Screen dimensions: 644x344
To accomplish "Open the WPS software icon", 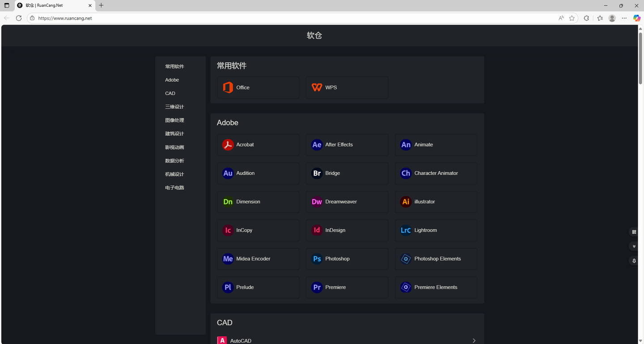I will point(317,88).
